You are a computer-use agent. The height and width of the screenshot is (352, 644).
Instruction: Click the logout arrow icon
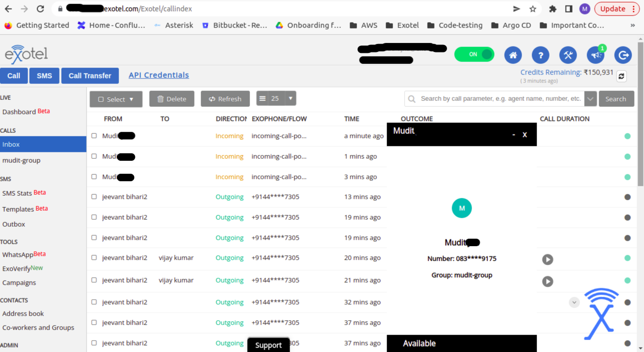tap(623, 55)
